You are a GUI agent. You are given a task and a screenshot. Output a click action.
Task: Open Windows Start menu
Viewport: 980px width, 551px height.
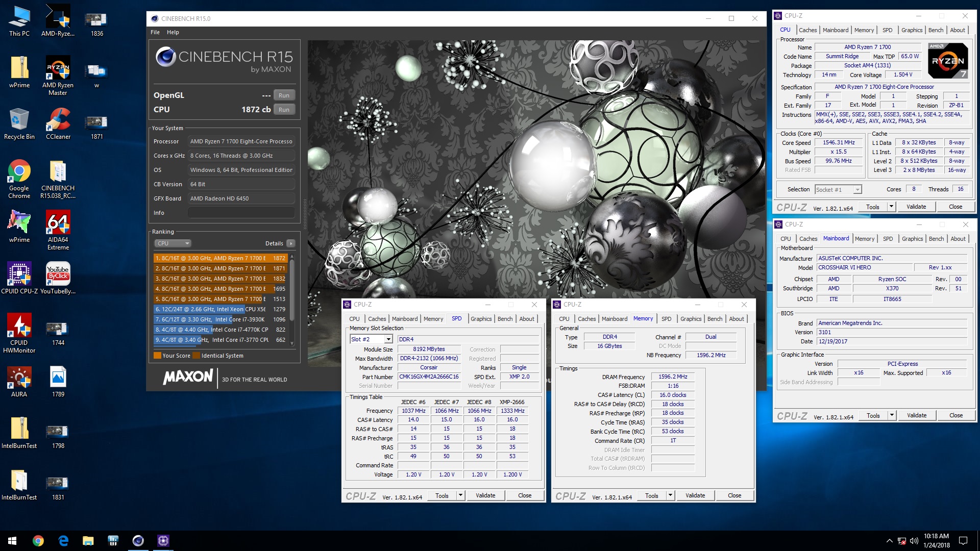[12, 541]
